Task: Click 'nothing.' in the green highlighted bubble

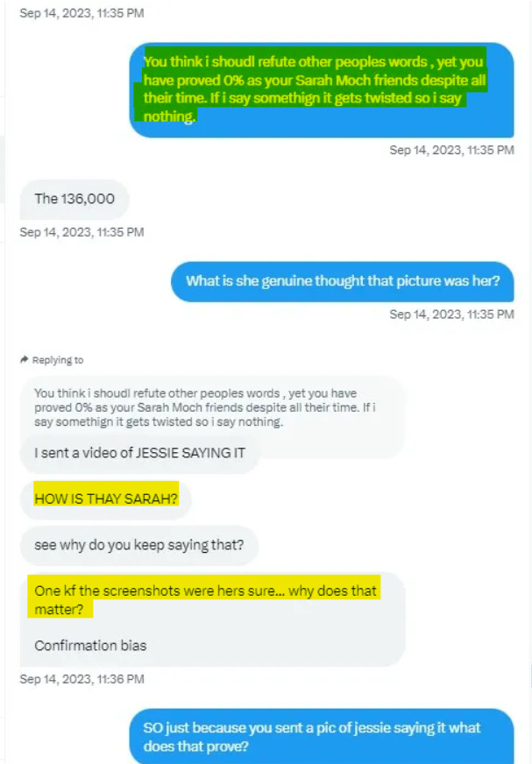Action: (169, 117)
